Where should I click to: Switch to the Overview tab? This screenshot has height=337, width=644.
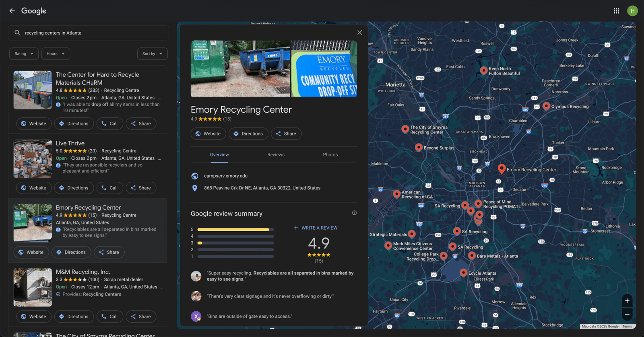click(x=219, y=154)
